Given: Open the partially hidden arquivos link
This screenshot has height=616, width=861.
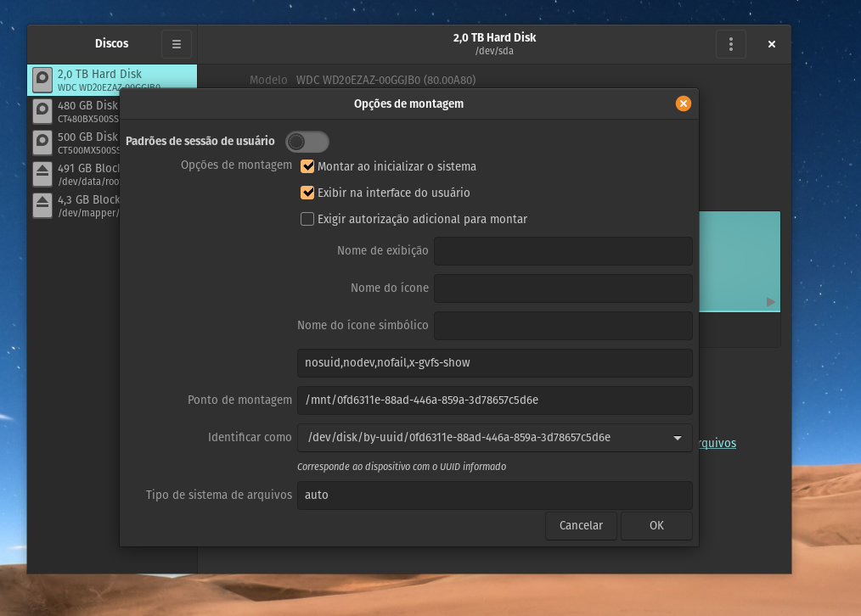Looking at the screenshot, I should tap(717, 443).
